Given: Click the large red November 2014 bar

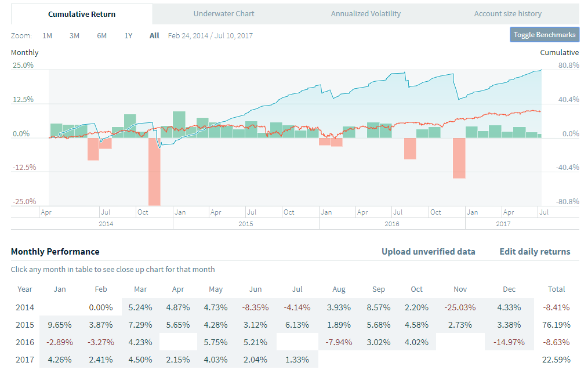Looking at the screenshot, I should click(154, 171).
